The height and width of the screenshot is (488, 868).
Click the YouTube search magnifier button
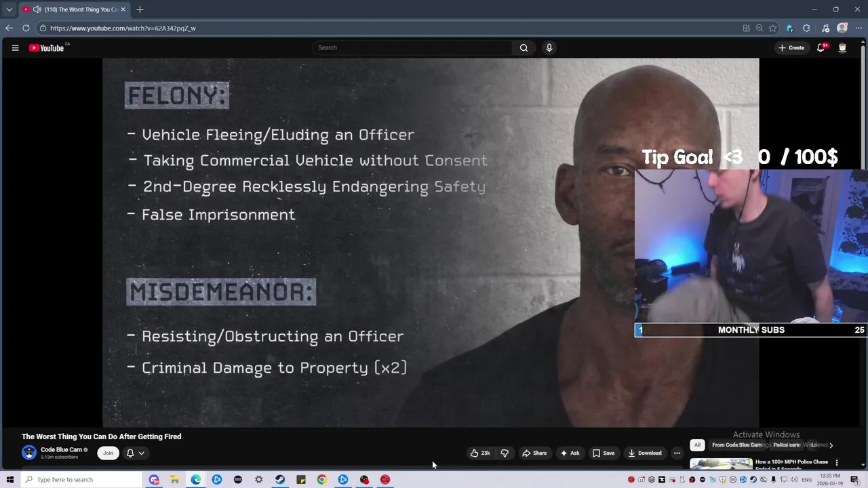524,48
